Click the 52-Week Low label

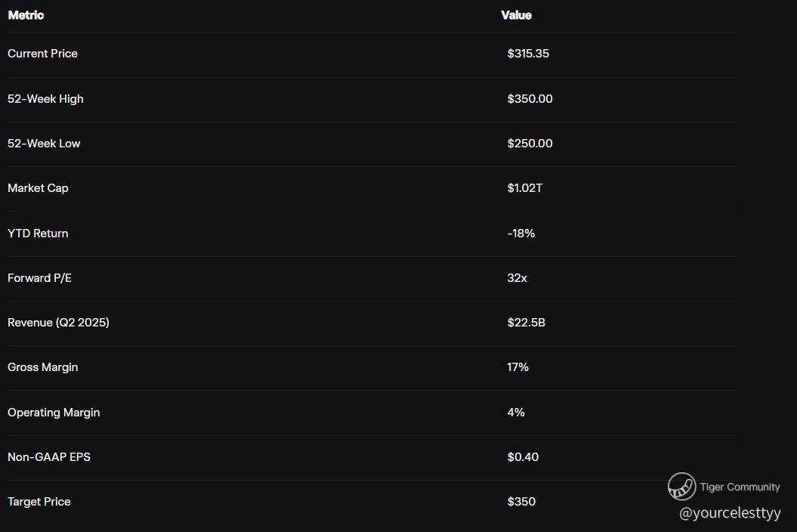(x=44, y=144)
